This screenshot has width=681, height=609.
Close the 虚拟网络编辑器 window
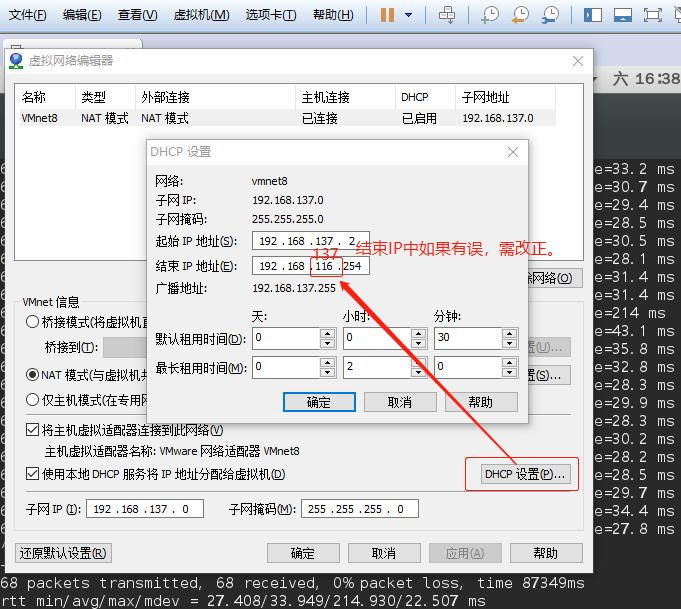[x=578, y=61]
